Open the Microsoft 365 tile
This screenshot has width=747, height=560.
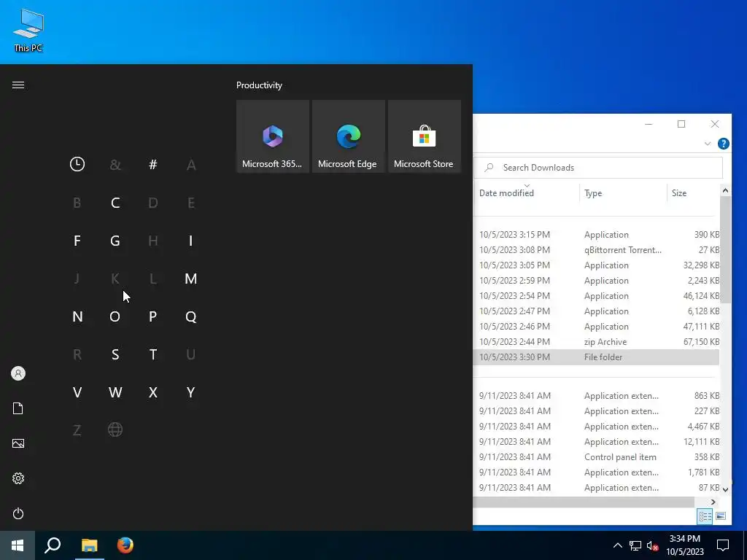coord(273,136)
